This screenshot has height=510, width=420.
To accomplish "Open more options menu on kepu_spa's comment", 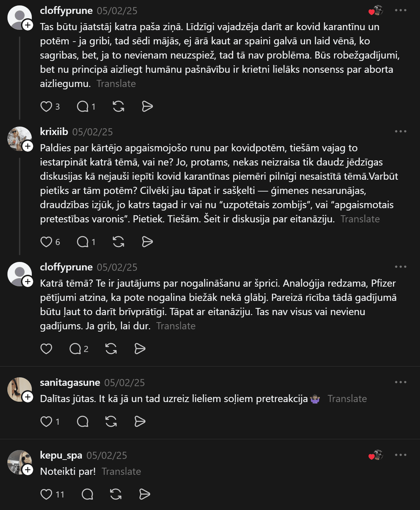I will tap(400, 455).
